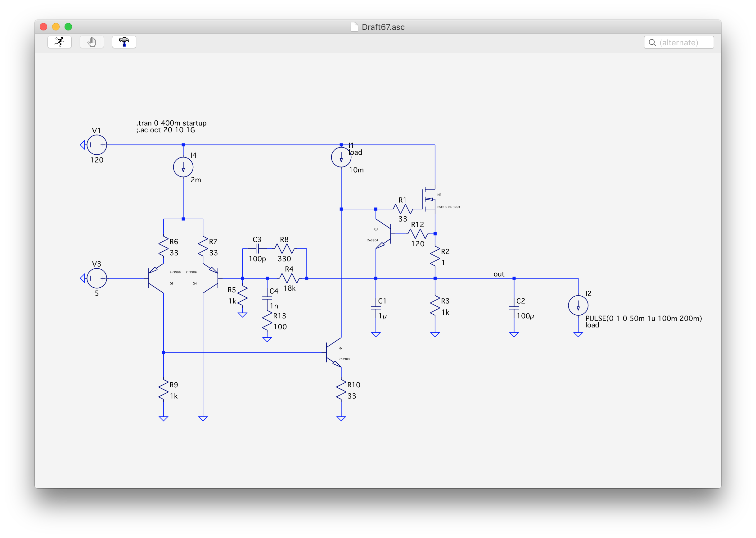Select the I1 load current source
The image size is (756, 538).
(341, 157)
